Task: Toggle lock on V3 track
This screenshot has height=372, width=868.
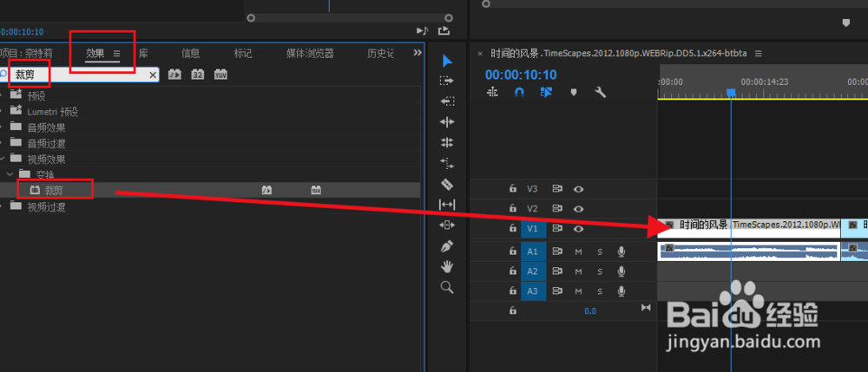Action: point(513,188)
